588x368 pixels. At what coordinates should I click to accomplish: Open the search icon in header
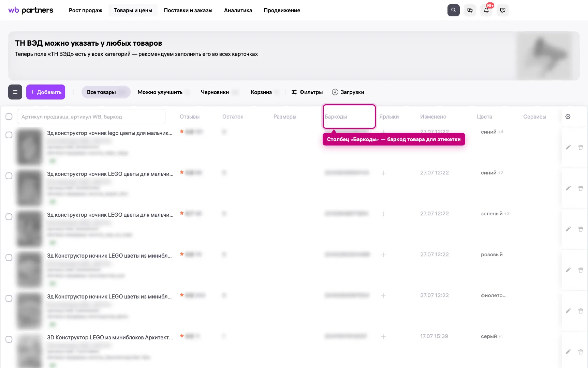pyautogui.click(x=453, y=10)
